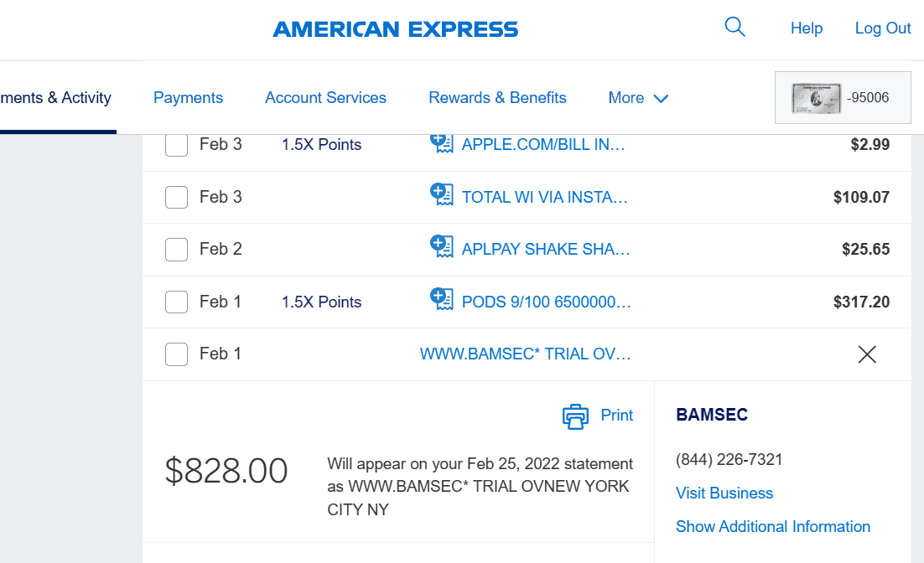This screenshot has height=563, width=924.
Task: Click the receipt icon beside PODS 9/100
Action: 441,298
